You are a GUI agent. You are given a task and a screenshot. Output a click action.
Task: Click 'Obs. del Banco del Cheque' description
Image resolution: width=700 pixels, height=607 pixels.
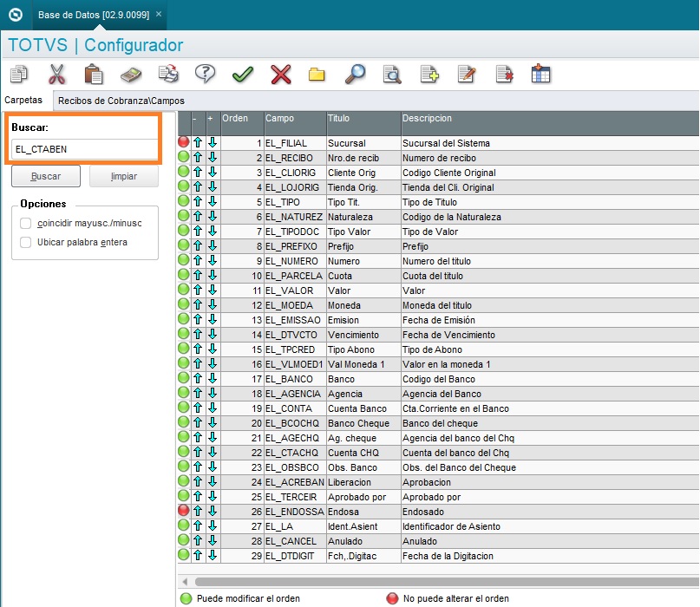pos(550,467)
